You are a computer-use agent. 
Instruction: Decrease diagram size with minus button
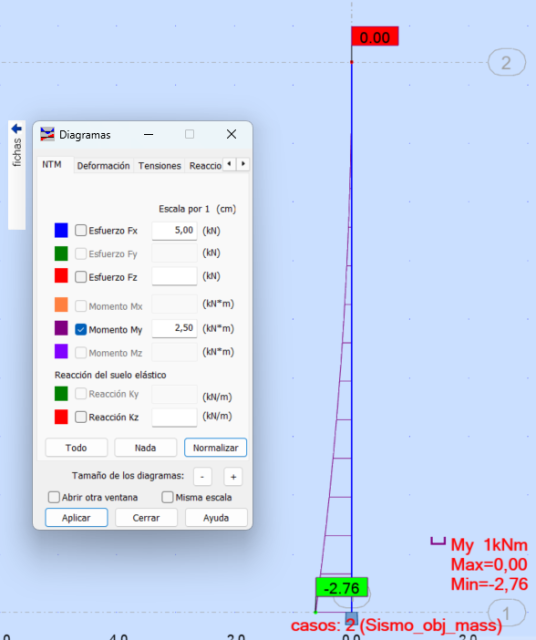tap(202, 477)
